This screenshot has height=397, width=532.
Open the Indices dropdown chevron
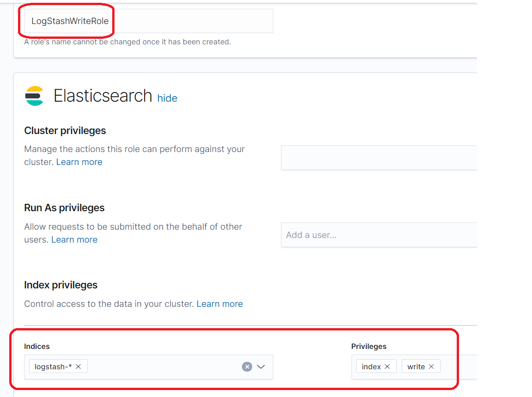pyautogui.click(x=261, y=366)
